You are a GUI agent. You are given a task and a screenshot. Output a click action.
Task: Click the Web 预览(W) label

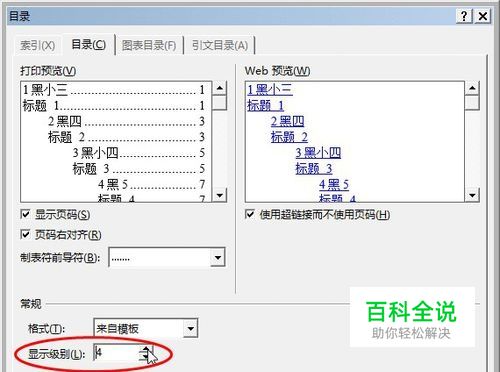(277, 71)
